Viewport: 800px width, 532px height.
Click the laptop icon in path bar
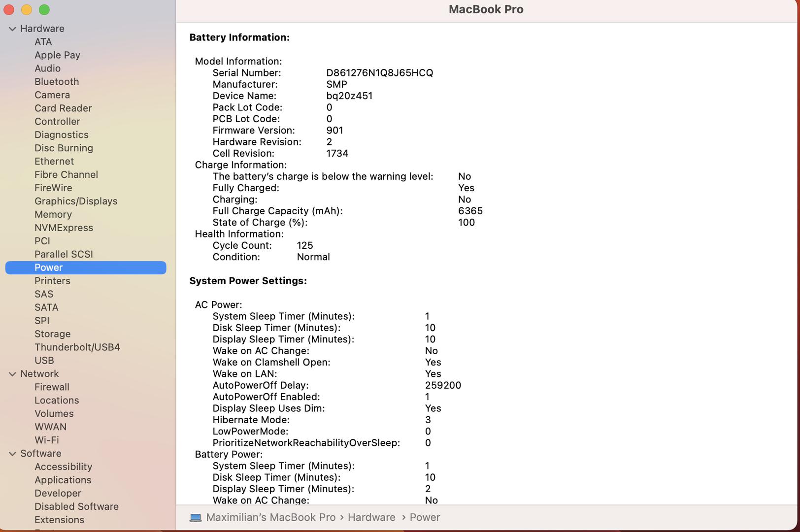(196, 518)
